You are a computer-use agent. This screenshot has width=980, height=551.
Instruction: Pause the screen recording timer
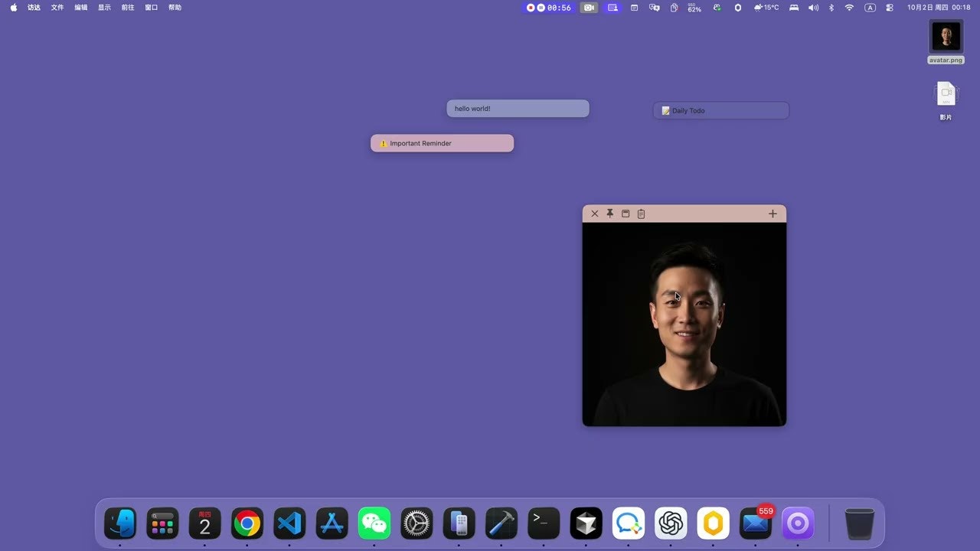click(541, 8)
